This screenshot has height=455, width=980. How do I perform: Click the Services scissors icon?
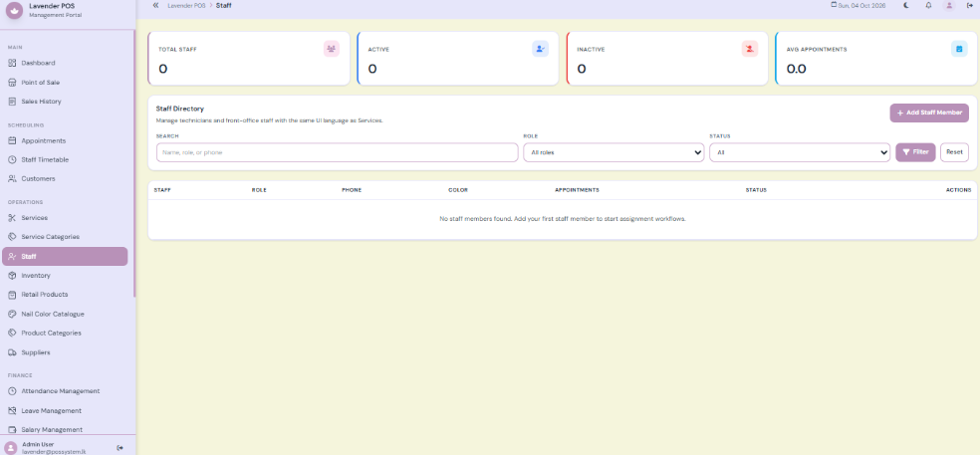(12, 217)
